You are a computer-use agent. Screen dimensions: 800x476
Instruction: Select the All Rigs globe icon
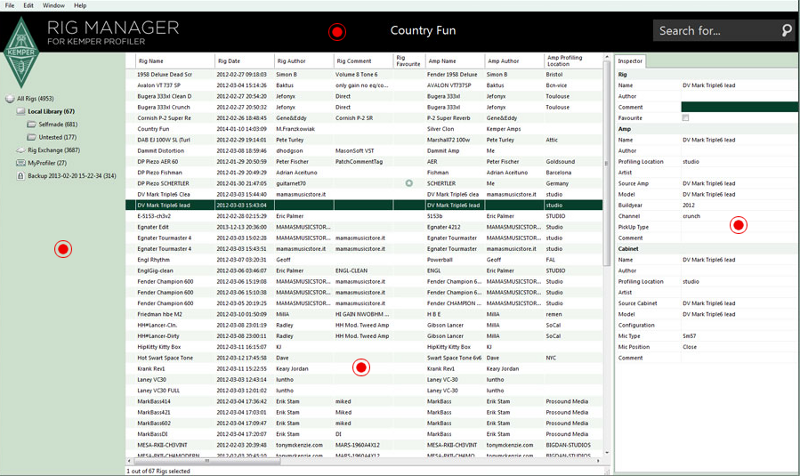[10, 98]
